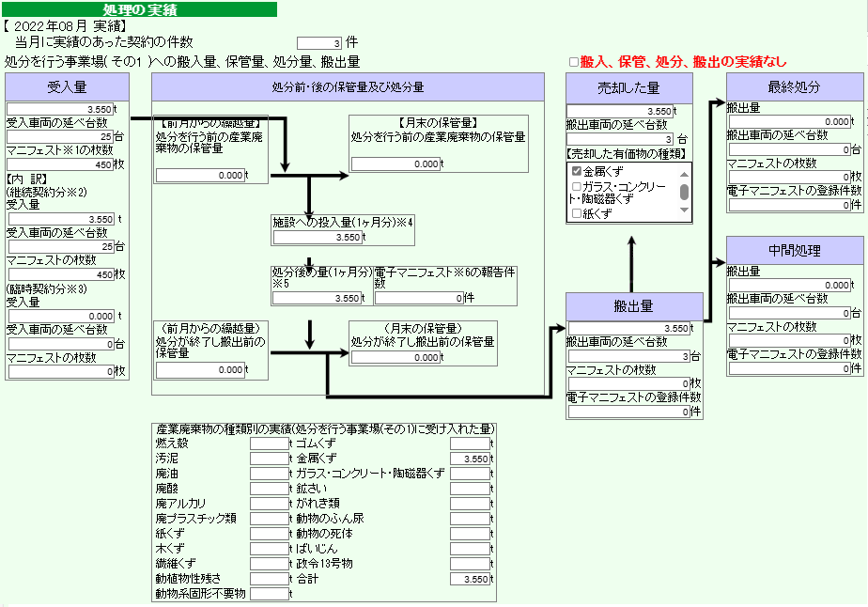Click the top 受入量 tonnage input field
This screenshot has height=607, width=868.
(x=60, y=109)
